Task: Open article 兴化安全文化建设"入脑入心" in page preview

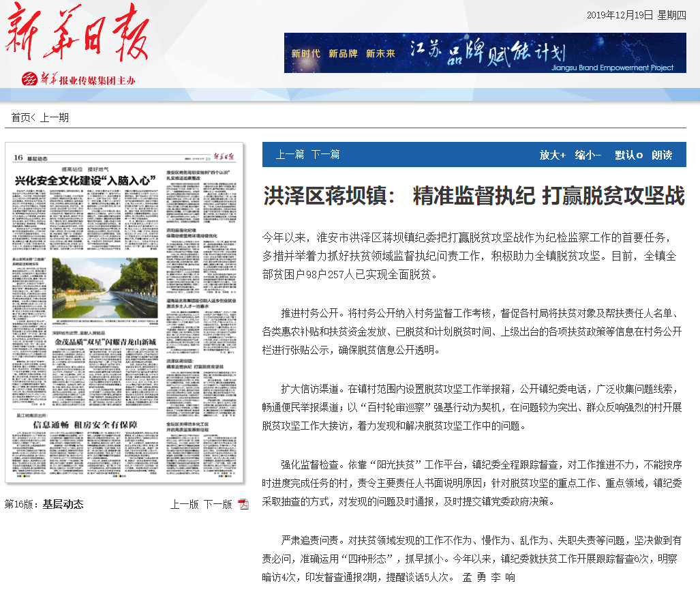Action: coord(85,181)
